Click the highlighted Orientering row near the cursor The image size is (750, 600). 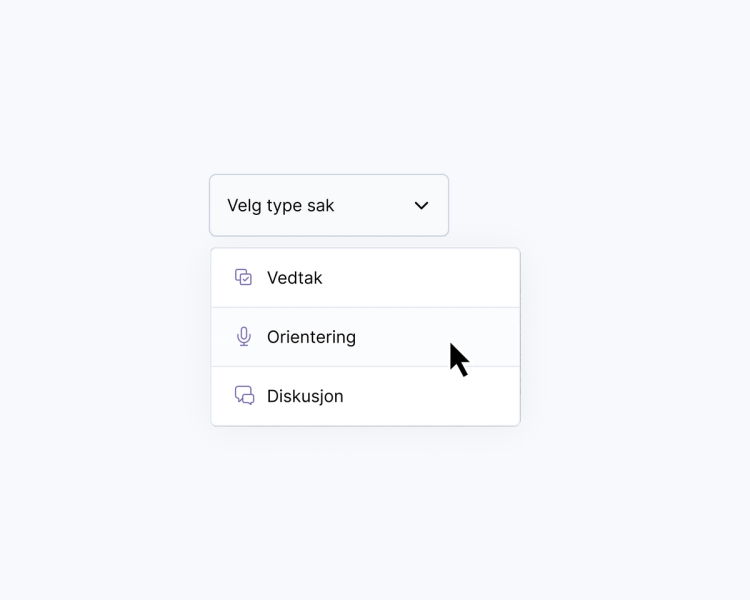coord(400,337)
